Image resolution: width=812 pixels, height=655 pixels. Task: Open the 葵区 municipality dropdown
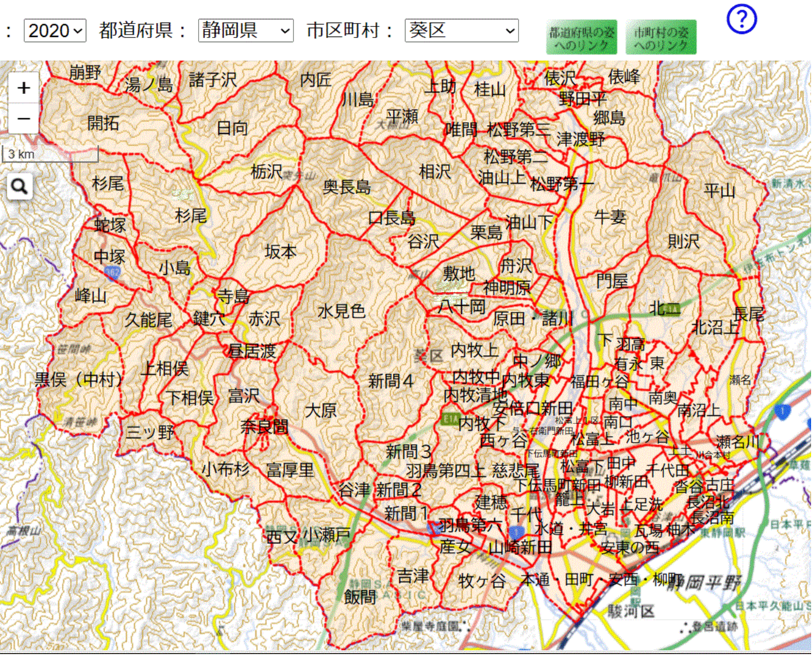tap(461, 31)
